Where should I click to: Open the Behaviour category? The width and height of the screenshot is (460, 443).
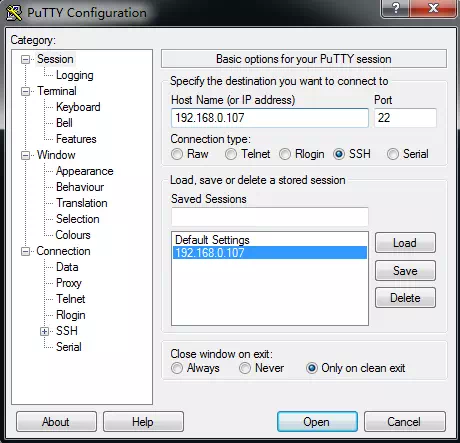tap(80, 187)
